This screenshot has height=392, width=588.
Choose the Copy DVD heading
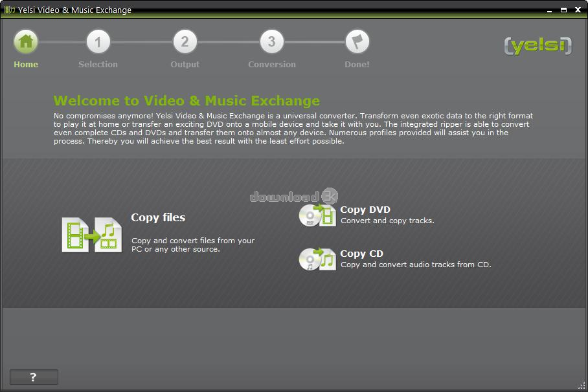(x=365, y=210)
